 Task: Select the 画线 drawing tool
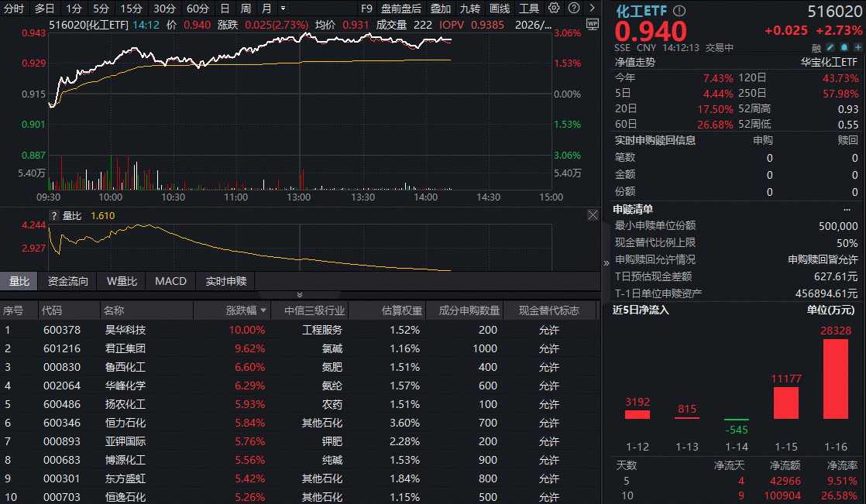pos(500,8)
